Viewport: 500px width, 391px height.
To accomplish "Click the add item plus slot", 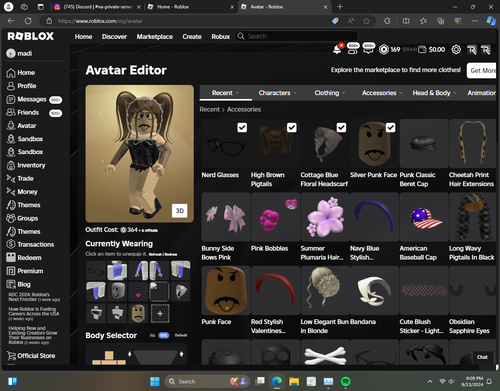I will pyautogui.click(x=160, y=313).
